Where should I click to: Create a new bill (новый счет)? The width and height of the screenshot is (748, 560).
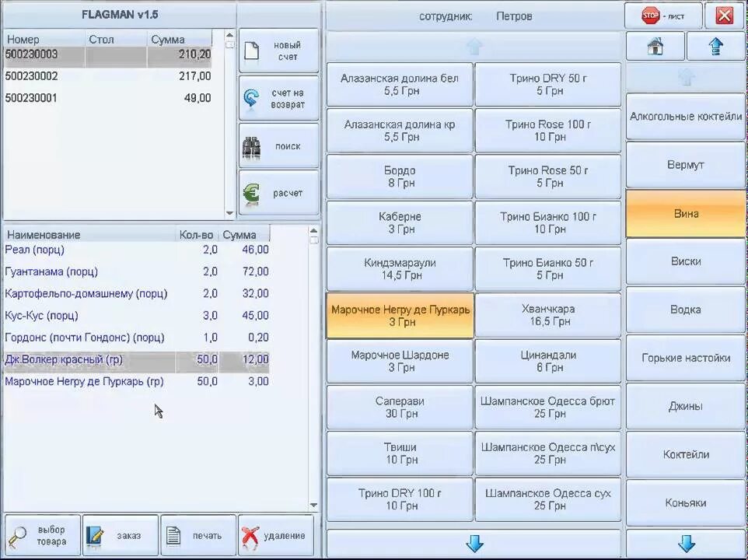[x=278, y=51]
